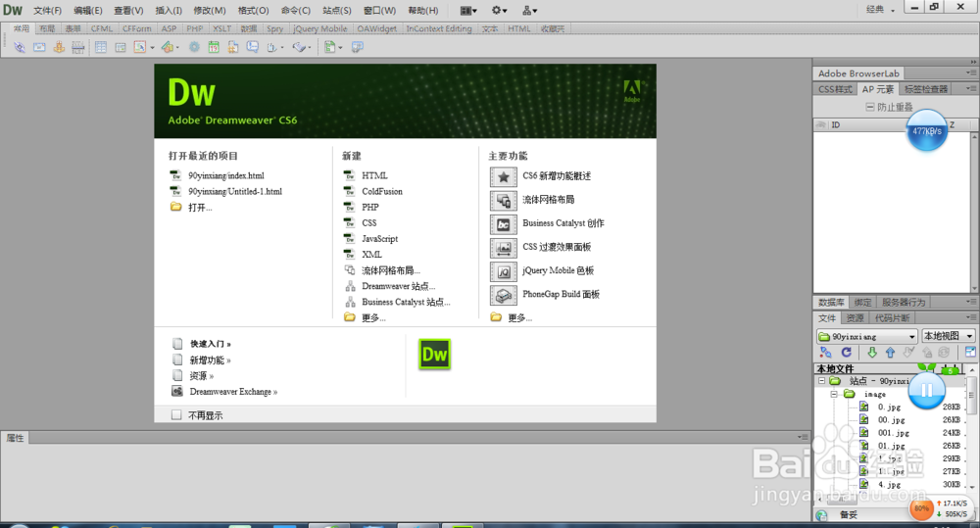Image resolution: width=980 pixels, height=528 pixels.
Task: Create a new HTML document
Action: 374,175
